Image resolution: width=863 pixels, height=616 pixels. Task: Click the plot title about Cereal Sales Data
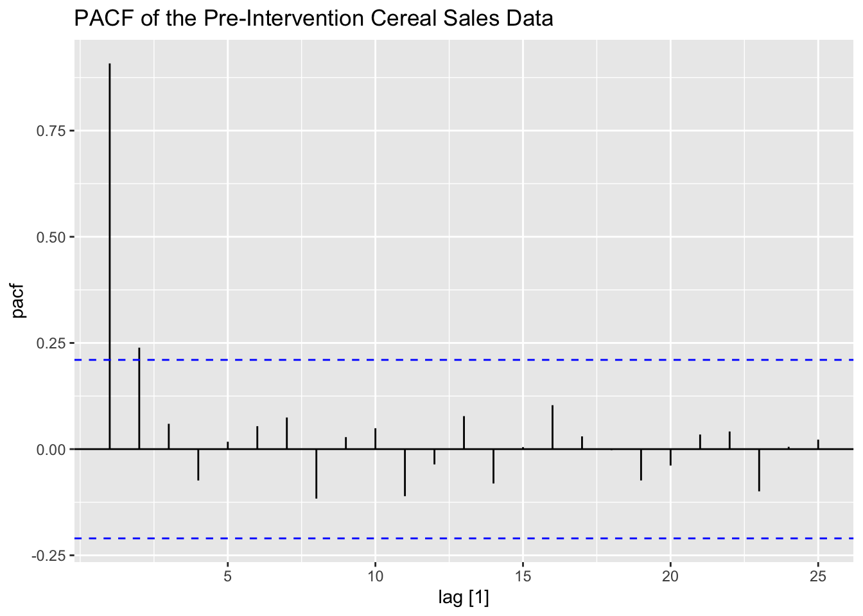point(313,19)
